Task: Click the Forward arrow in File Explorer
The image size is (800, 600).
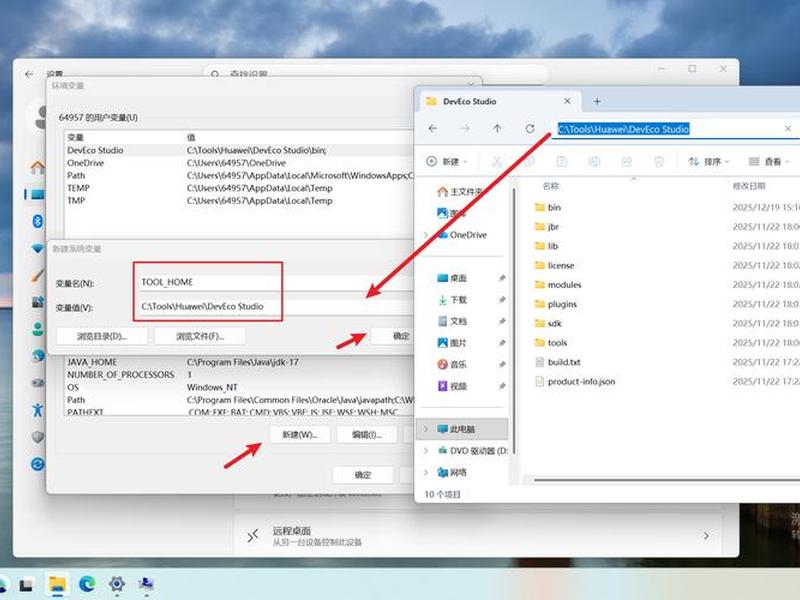Action: point(465,129)
